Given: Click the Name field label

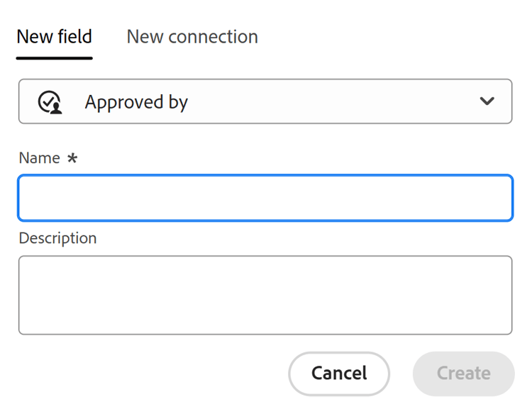Looking at the screenshot, I should pyautogui.click(x=39, y=158).
